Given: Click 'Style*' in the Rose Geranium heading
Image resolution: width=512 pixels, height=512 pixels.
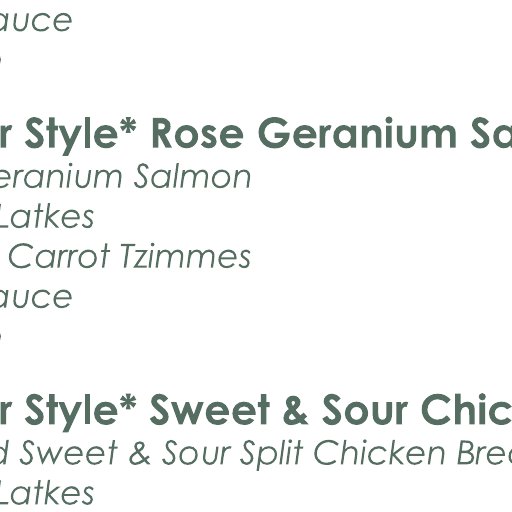Looking at the screenshot, I should pos(81,135).
